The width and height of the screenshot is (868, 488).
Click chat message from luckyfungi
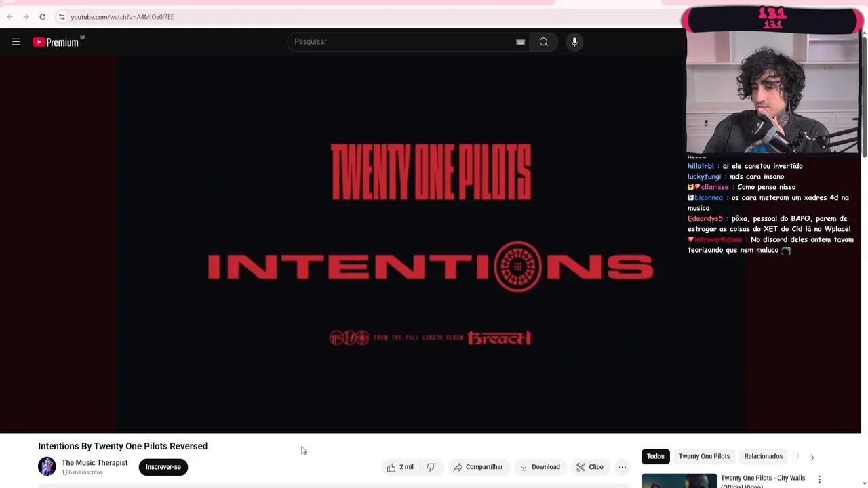click(x=735, y=176)
